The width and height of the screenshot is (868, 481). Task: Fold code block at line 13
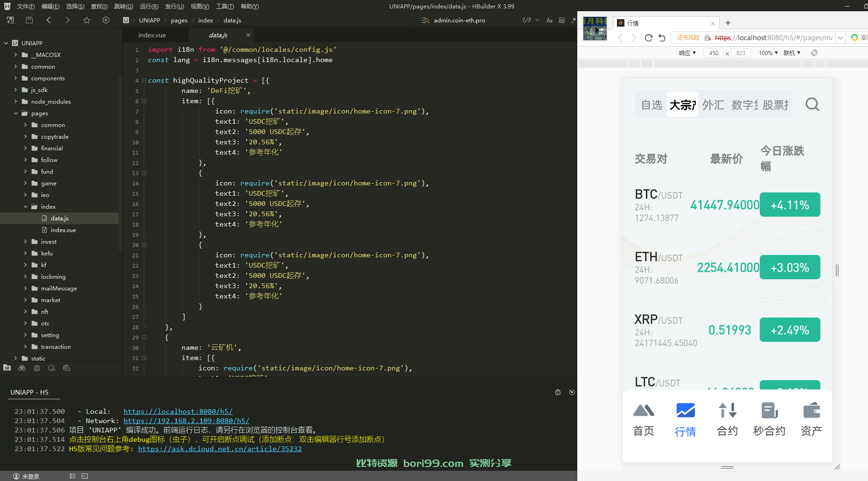(x=144, y=173)
